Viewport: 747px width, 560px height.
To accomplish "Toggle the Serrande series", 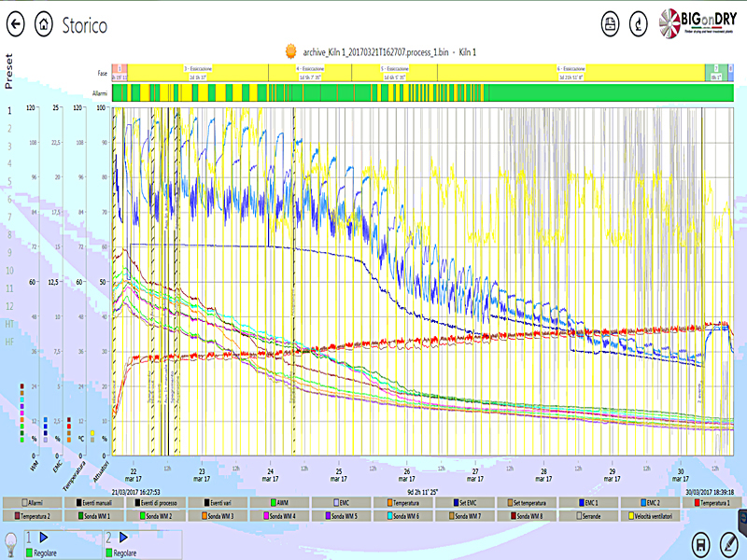I will pos(589,516).
